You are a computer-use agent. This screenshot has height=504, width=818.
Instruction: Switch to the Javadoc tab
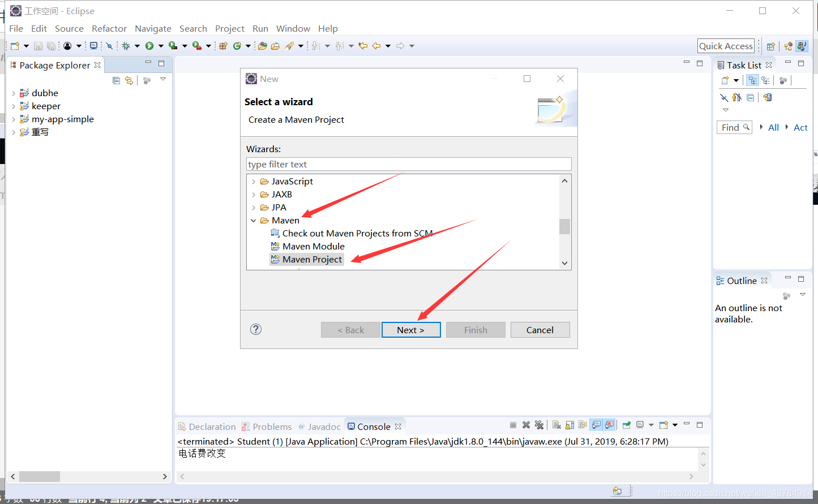pyautogui.click(x=319, y=427)
